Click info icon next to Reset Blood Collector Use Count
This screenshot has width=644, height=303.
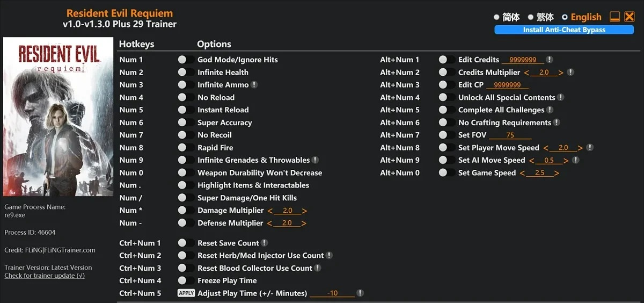pyautogui.click(x=318, y=268)
